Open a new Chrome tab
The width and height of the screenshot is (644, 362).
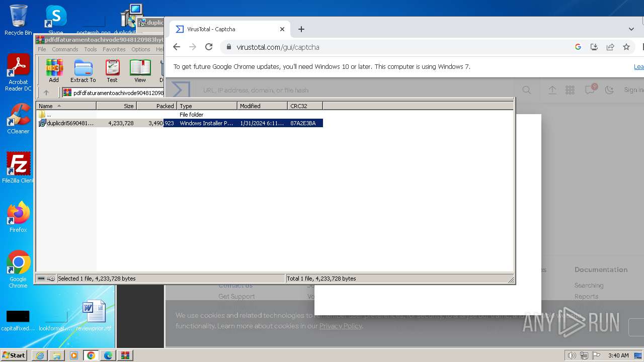301,29
